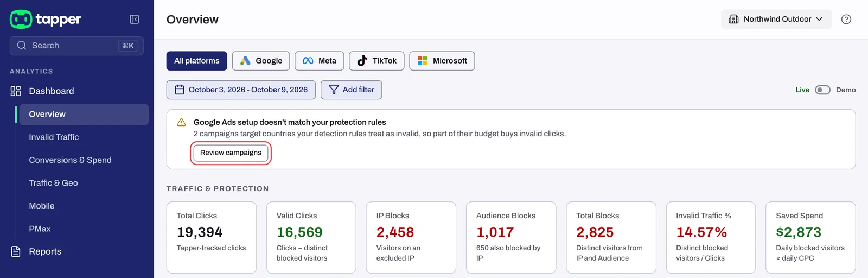The height and width of the screenshot is (278, 868).
Task: Select the All platforms tab
Action: tap(197, 61)
